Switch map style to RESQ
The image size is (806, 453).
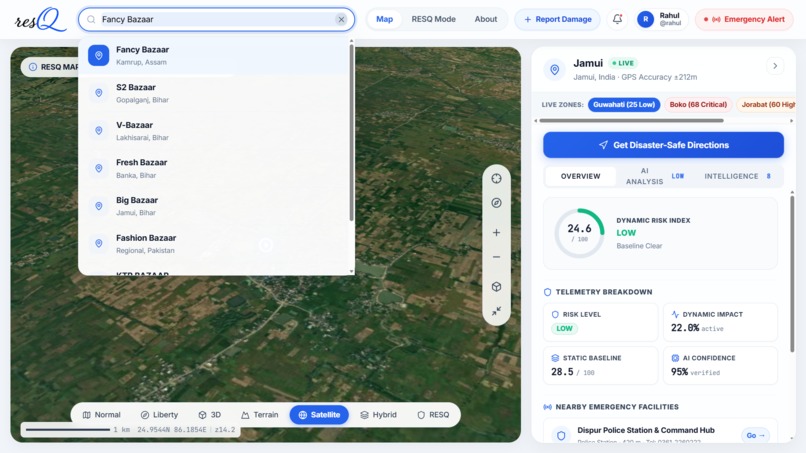point(433,415)
